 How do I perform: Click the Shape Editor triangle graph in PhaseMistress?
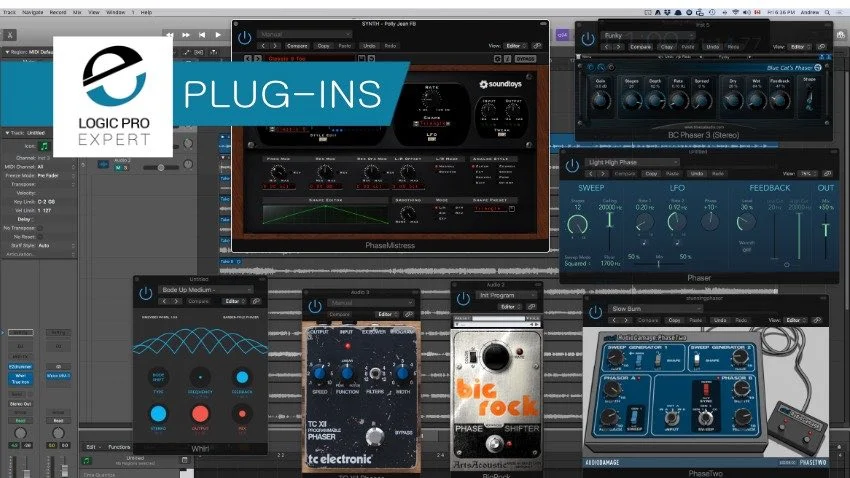325,214
